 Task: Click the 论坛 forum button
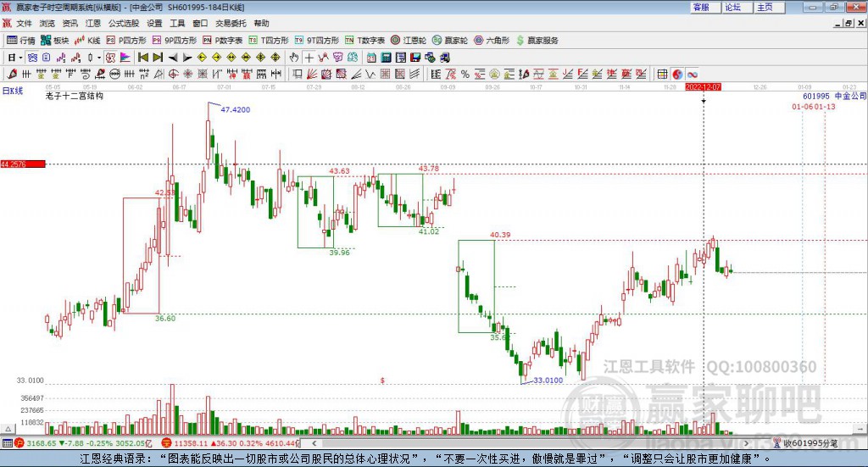pos(737,7)
